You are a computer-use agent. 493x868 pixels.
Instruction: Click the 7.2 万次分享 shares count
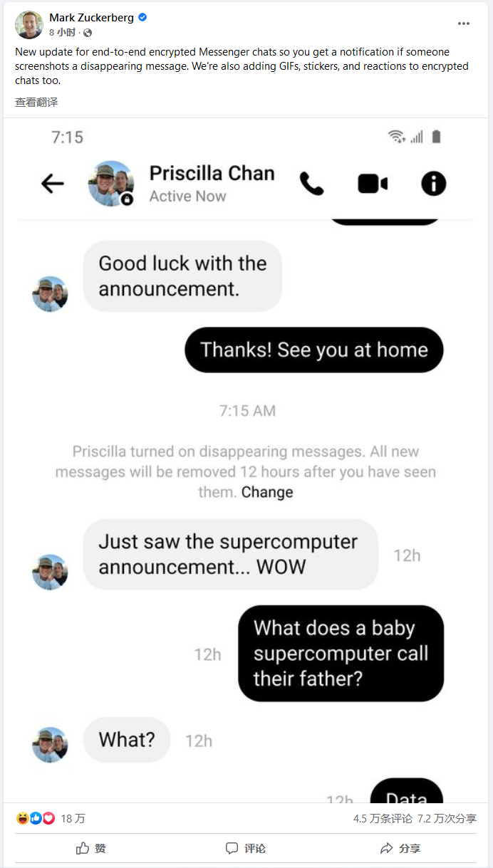coord(447,819)
